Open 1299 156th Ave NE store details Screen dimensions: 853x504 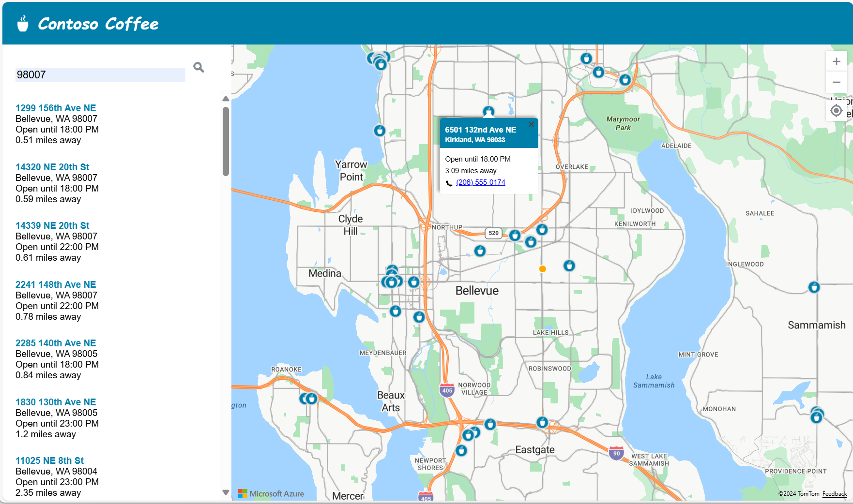click(x=55, y=107)
